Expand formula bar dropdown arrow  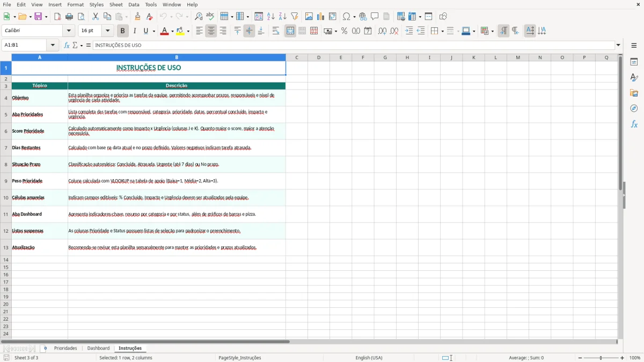point(618,46)
